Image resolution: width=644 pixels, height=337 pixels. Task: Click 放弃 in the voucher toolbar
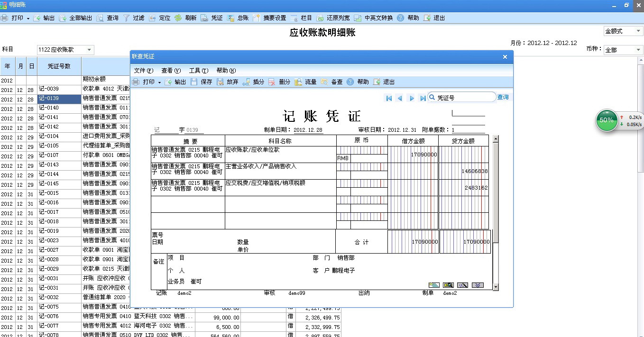click(227, 82)
